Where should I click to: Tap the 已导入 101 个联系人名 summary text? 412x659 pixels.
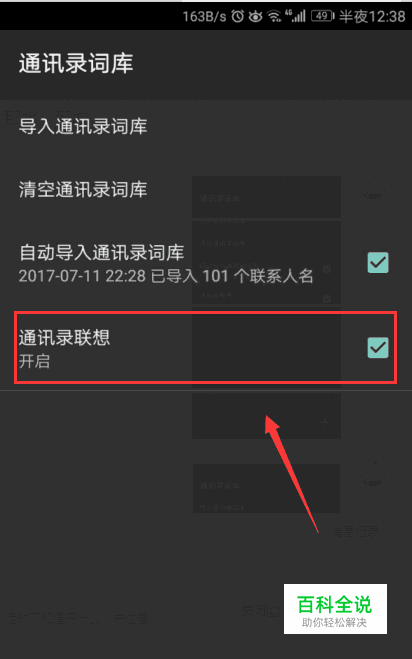point(232,277)
